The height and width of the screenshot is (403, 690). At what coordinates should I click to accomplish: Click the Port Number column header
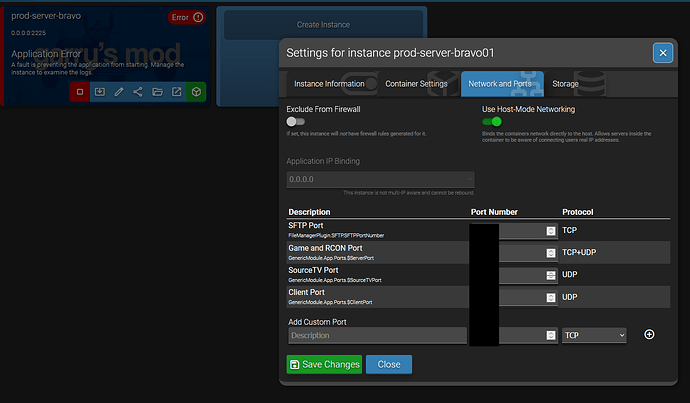point(494,212)
